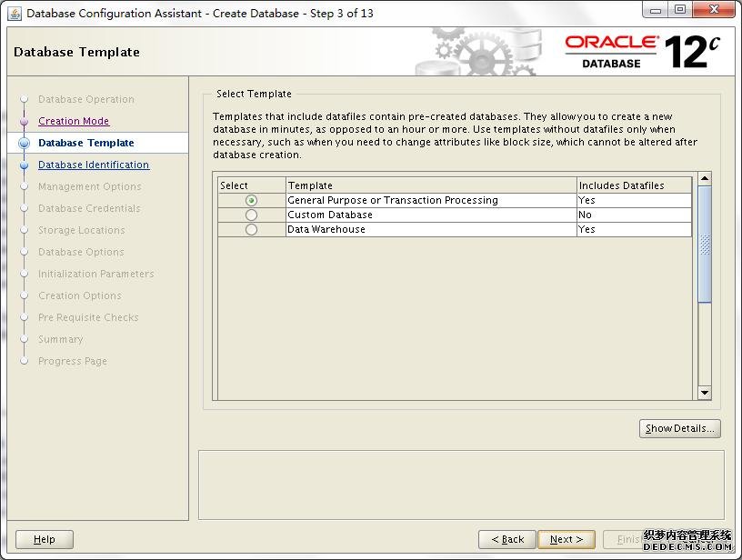Select the Custom Database radio button

pyautogui.click(x=251, y=215)
